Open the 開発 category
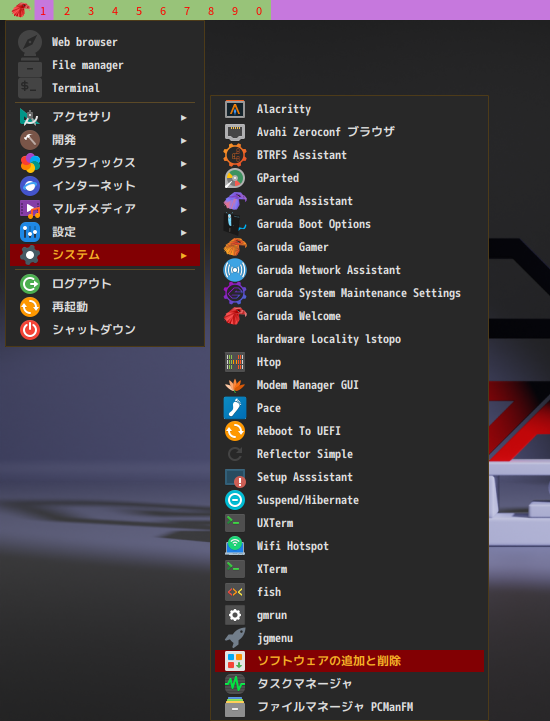 coord(105,140)
